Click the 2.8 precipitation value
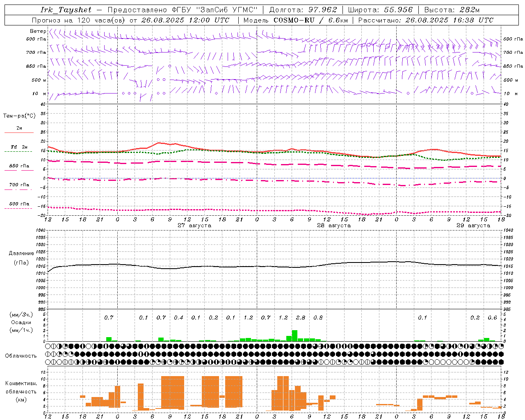 pyautogui.click(x=300, y=318)
